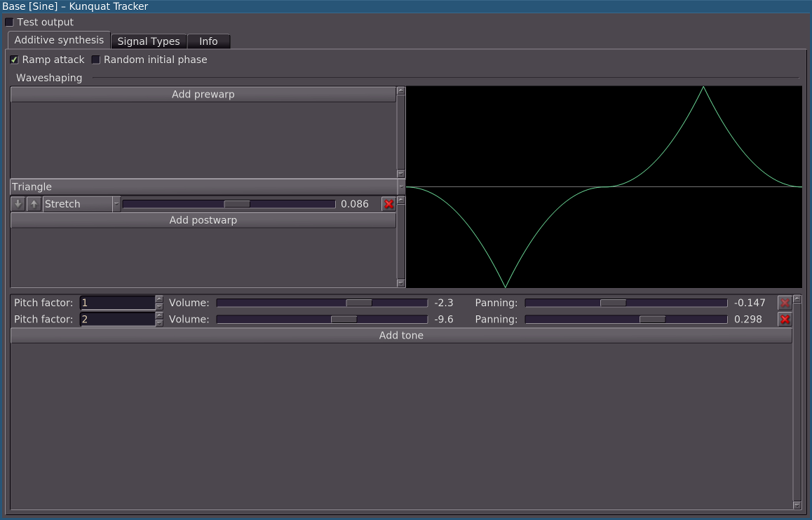Screen dimensions: 812x520
Task: Click the disabled remove icon for pitch factor 1 tone
Action: [x=785, y=303]
